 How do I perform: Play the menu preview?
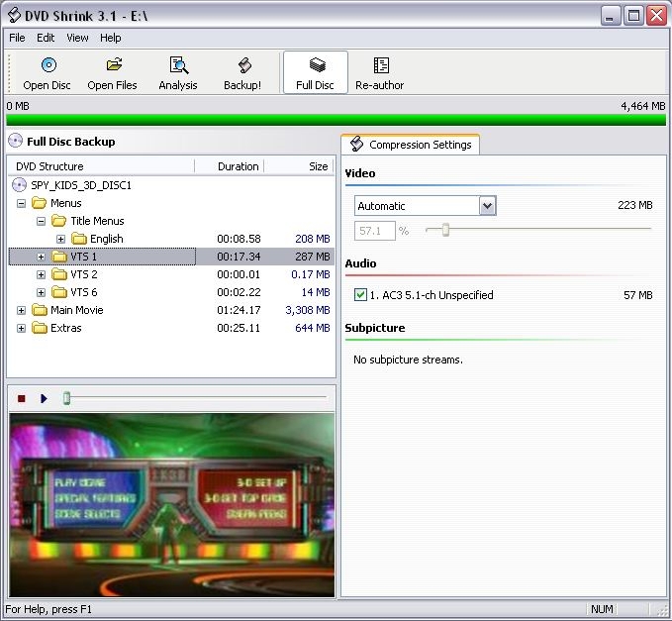click(x=44, y=399)
